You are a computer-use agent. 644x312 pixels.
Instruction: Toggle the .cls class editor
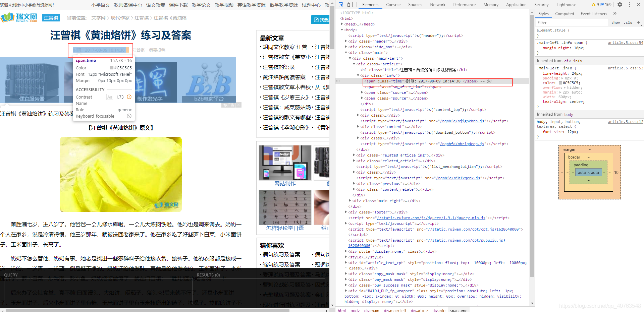628,22
